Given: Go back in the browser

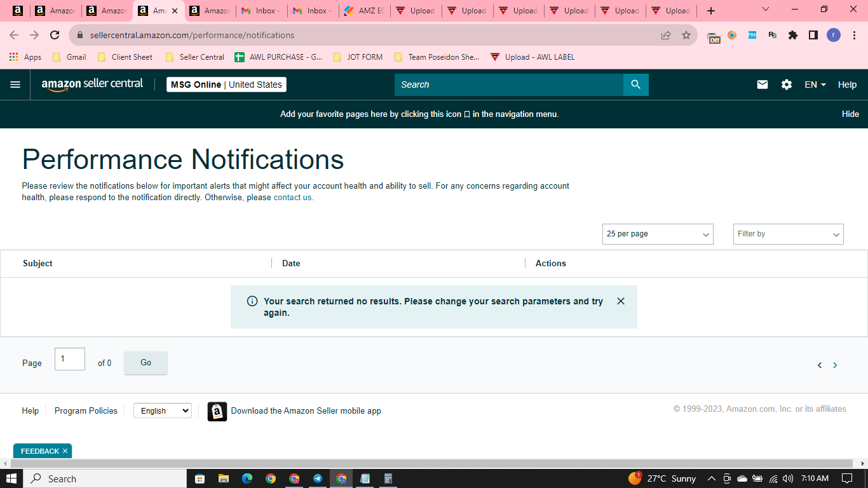Looking at the screenshot, I should pyautogui.click(x=14, y=35).
